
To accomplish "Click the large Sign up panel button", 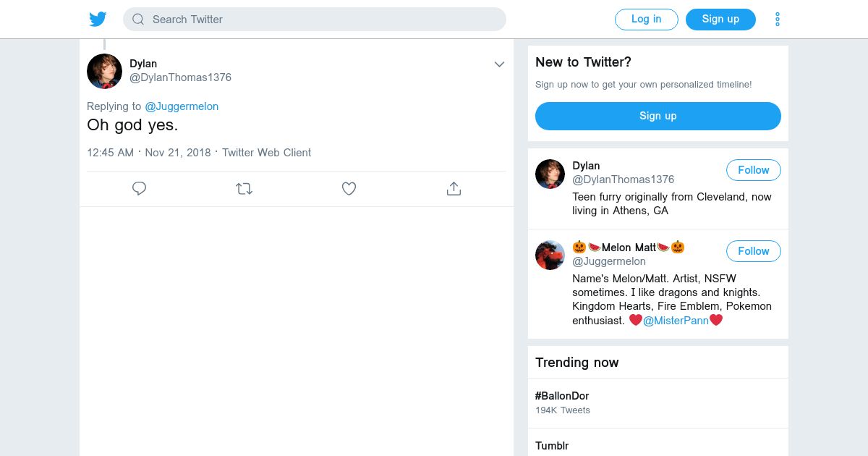I will click(x=658, y=116).
